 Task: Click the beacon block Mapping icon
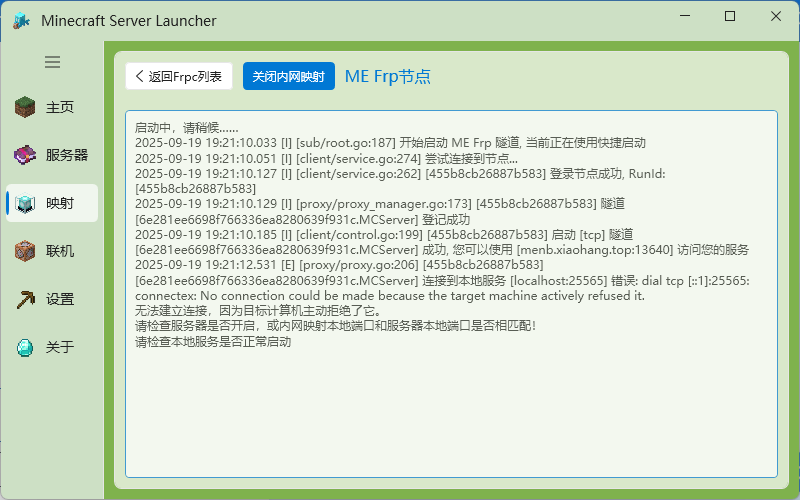point(25,203)
